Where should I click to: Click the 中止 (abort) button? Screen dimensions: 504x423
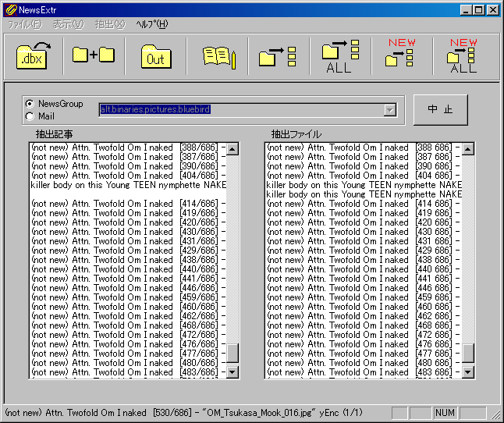(440, 109)
